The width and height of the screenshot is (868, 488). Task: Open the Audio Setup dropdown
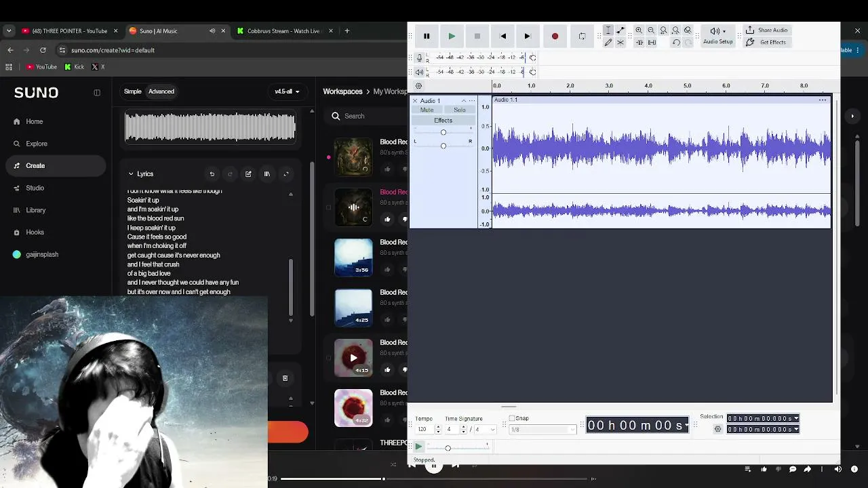point(718,36)
